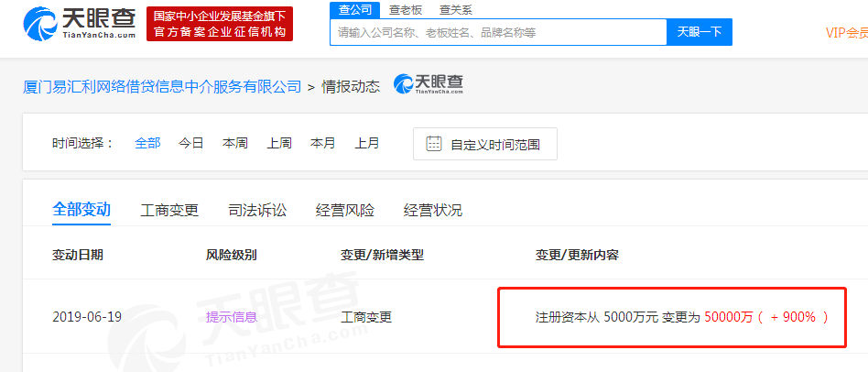Screen dimensions: 868x372
Task: Click the 工商变更 type cell in row
Action: [366, 317]
